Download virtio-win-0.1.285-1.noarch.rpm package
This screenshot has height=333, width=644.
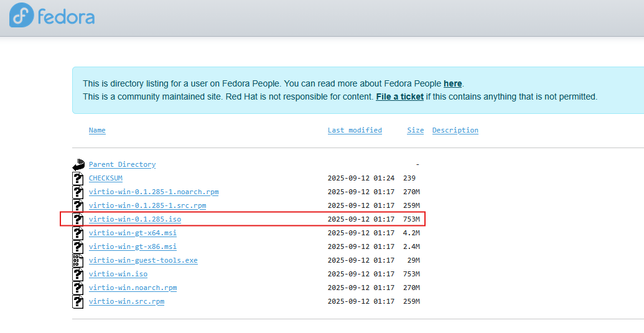point(154,192)
